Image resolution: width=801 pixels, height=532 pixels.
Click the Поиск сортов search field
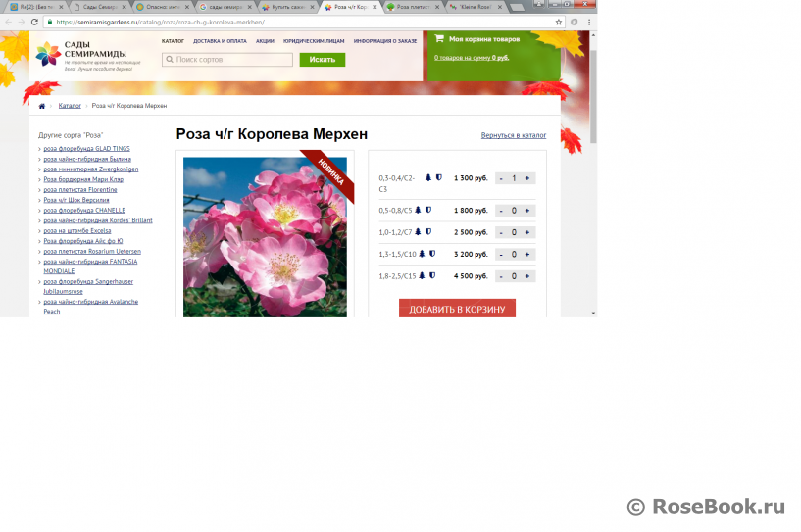tap(227, 60)
